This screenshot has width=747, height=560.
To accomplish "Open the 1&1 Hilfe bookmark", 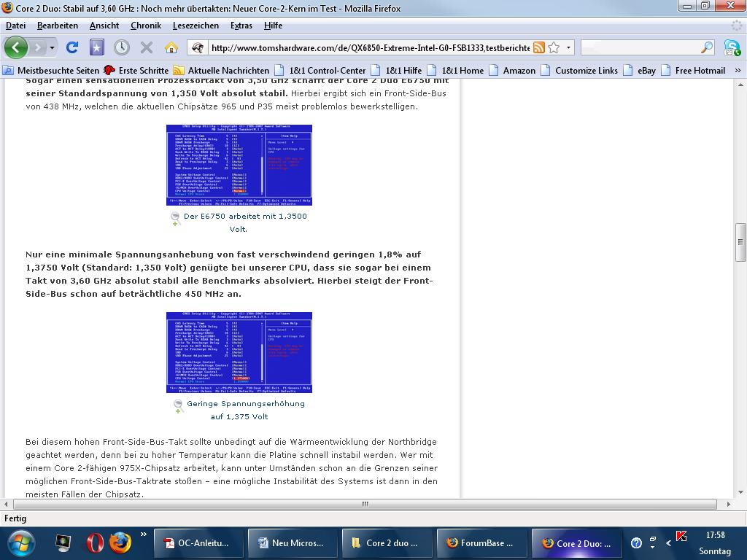I will (396, 71).
